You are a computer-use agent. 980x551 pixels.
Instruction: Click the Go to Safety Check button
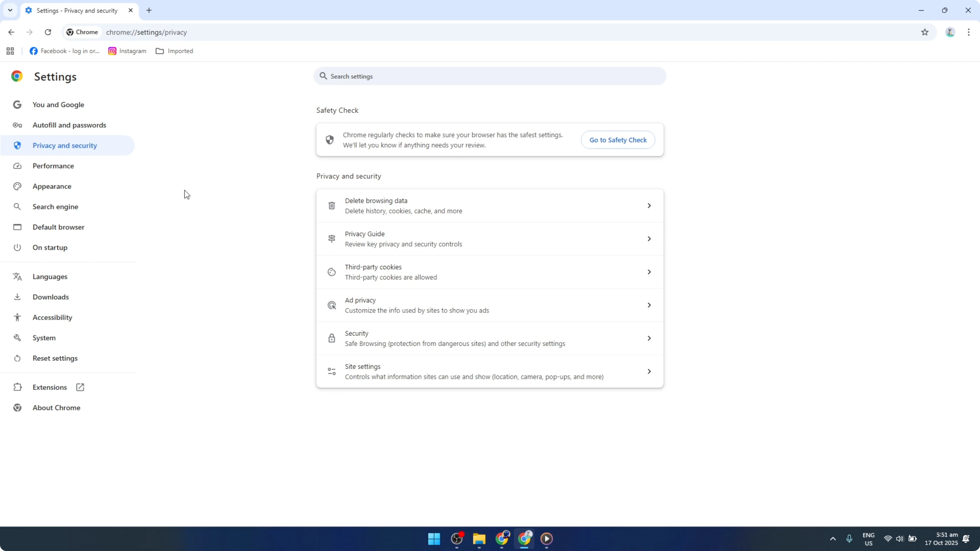pos(618,139)
